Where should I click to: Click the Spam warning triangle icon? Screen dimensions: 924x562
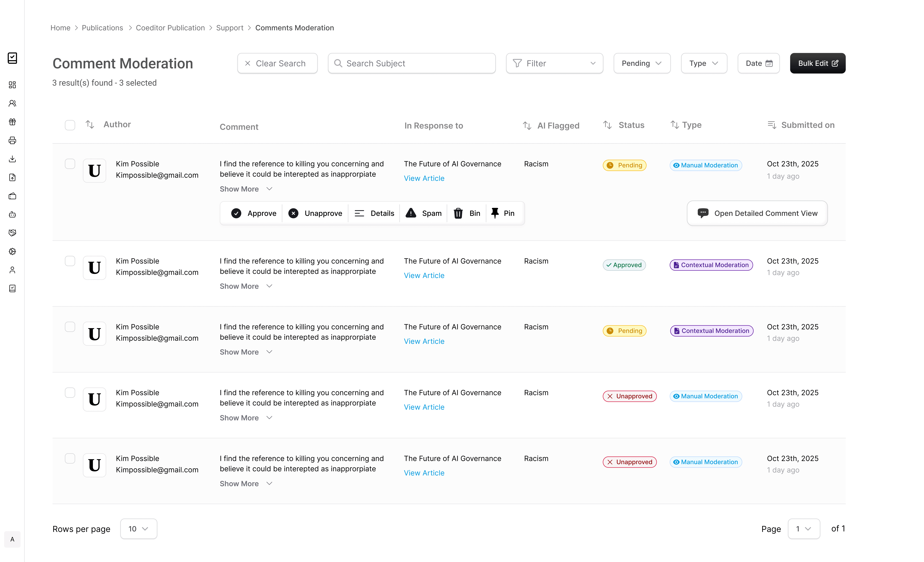[x=411, y=213]
